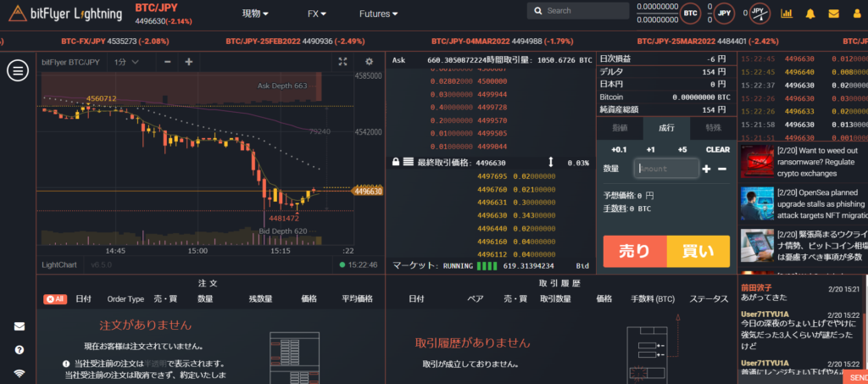Click the ransomware news thumbnail image
Screen dimensions: 868x384
point(757,161)
